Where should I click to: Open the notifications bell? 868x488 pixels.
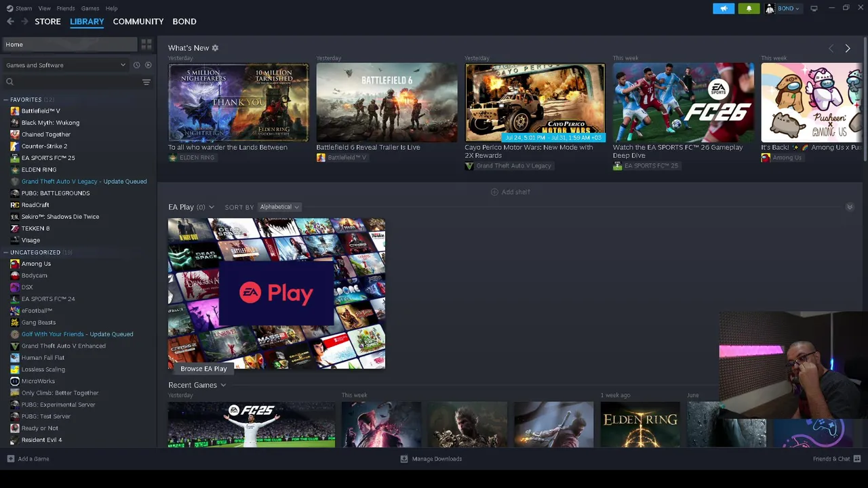point(749,8)
